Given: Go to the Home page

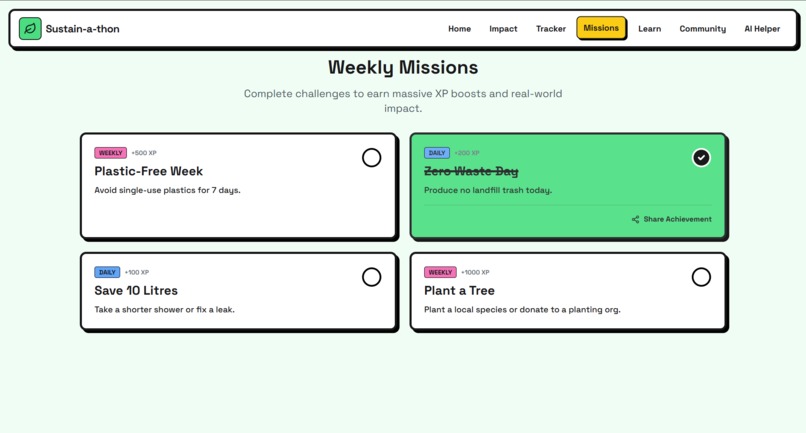Looking at the screenshot, I should (x=460, y=29).
